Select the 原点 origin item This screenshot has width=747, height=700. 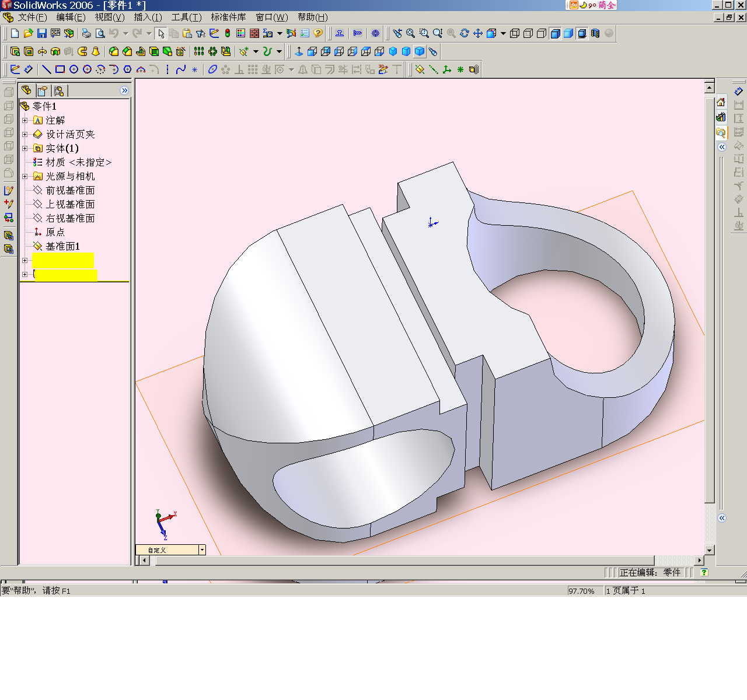coord(49,232)
